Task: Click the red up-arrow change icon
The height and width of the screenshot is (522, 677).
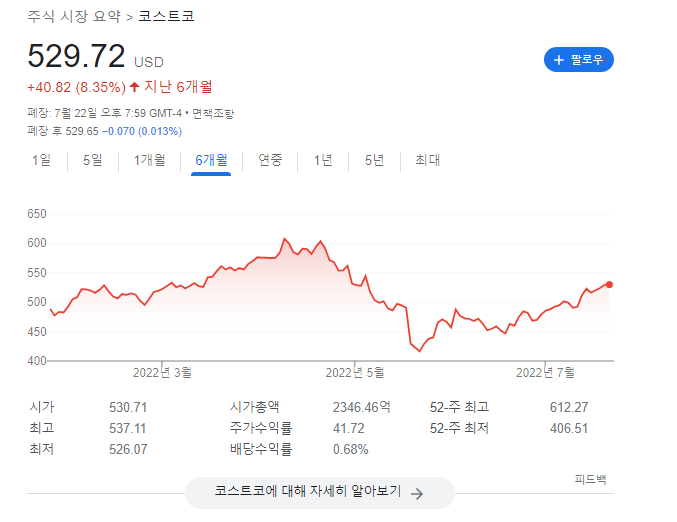Action: (135, 87)
